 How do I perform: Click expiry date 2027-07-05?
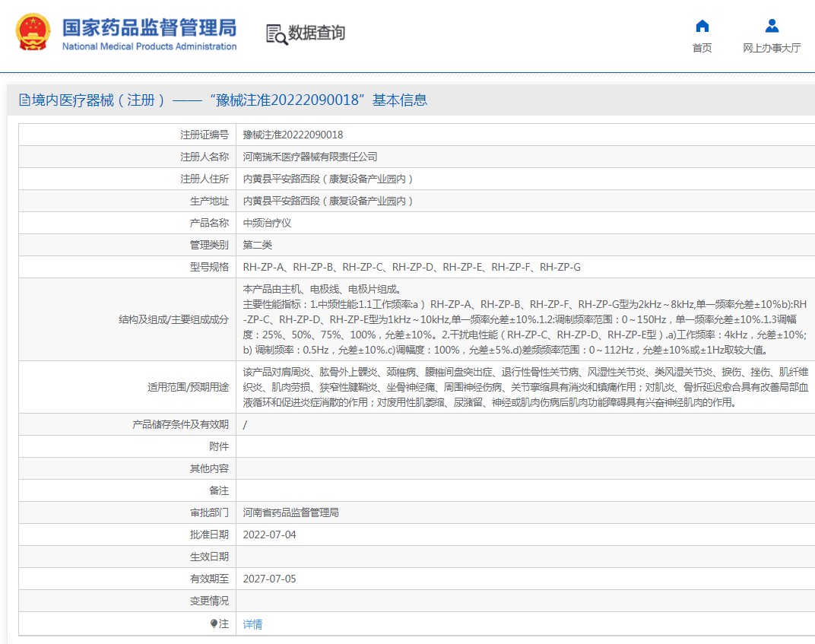click(269, 579)
